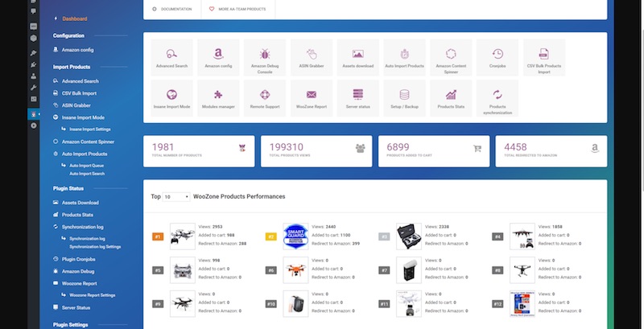
Task: Open Insane Import Settings sub-item
Action: point(90,130)
